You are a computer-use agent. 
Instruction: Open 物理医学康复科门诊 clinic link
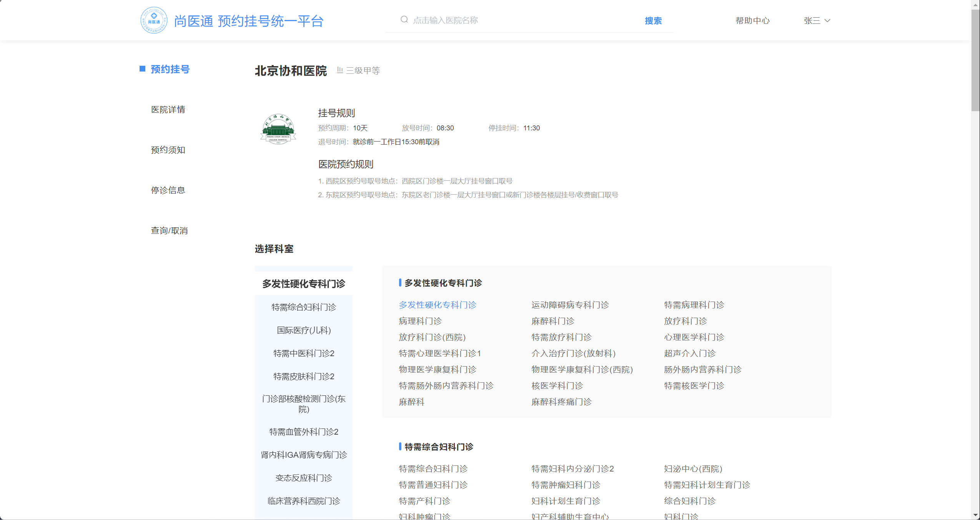click(438, 369)
